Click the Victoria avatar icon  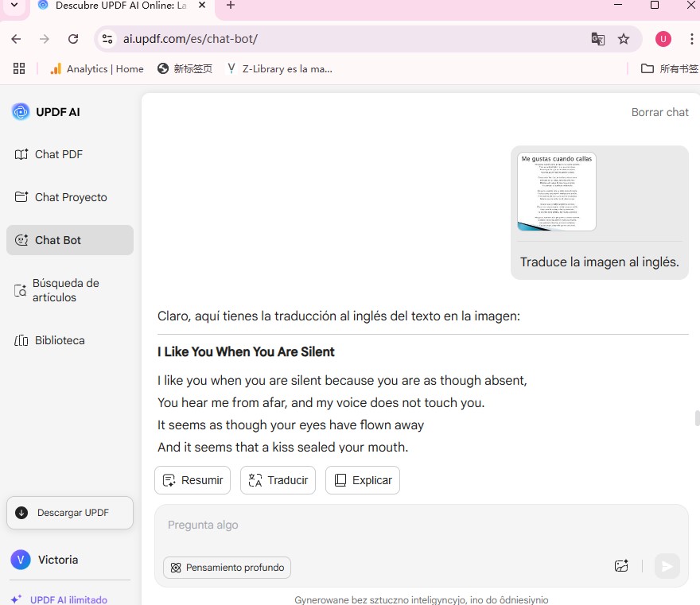[21, 560]
